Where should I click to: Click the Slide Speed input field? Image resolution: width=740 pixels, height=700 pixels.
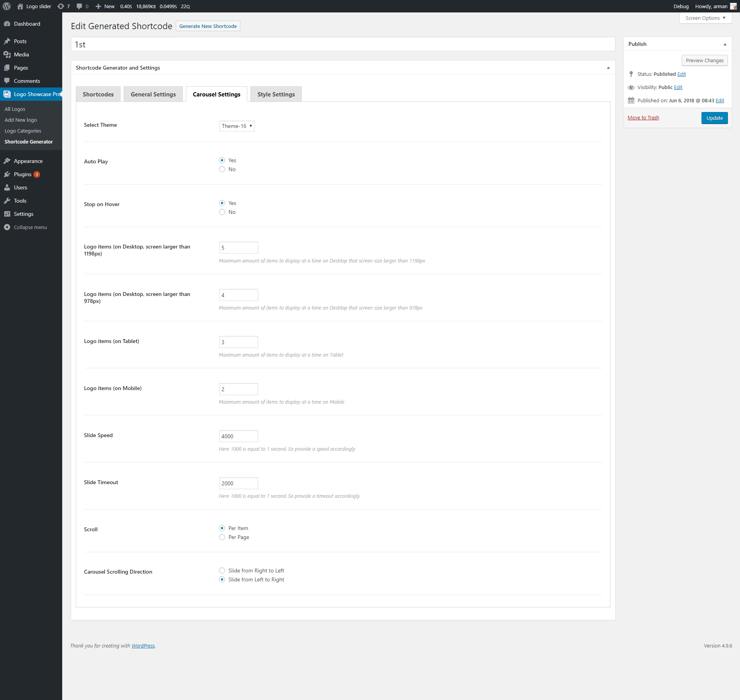[238, 436]
